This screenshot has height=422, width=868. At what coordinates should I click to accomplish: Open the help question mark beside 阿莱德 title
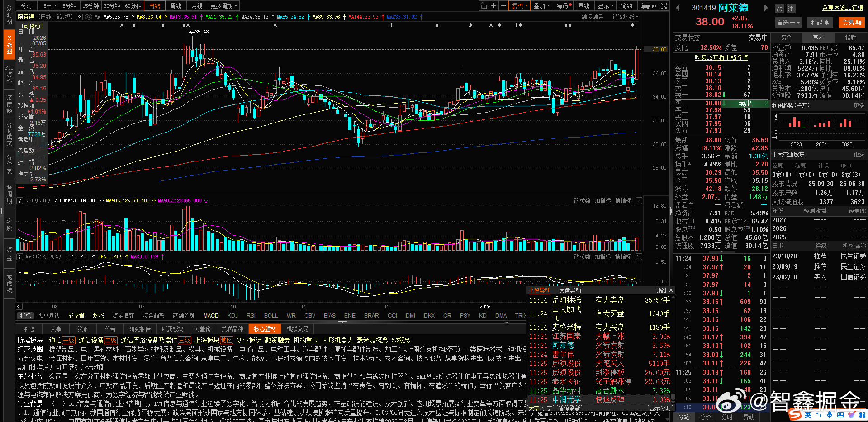click(x=79, y=17)
